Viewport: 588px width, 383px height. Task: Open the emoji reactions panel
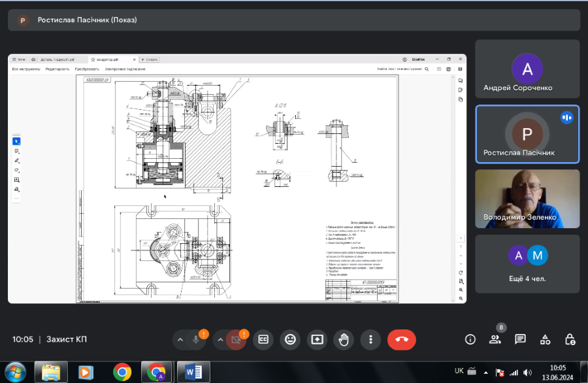coord(290,339)
